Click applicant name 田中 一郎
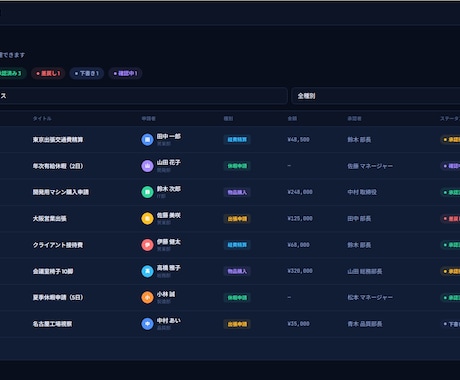Image resolution: width=460 pixels, height=380 pixels. pos(169,136)
